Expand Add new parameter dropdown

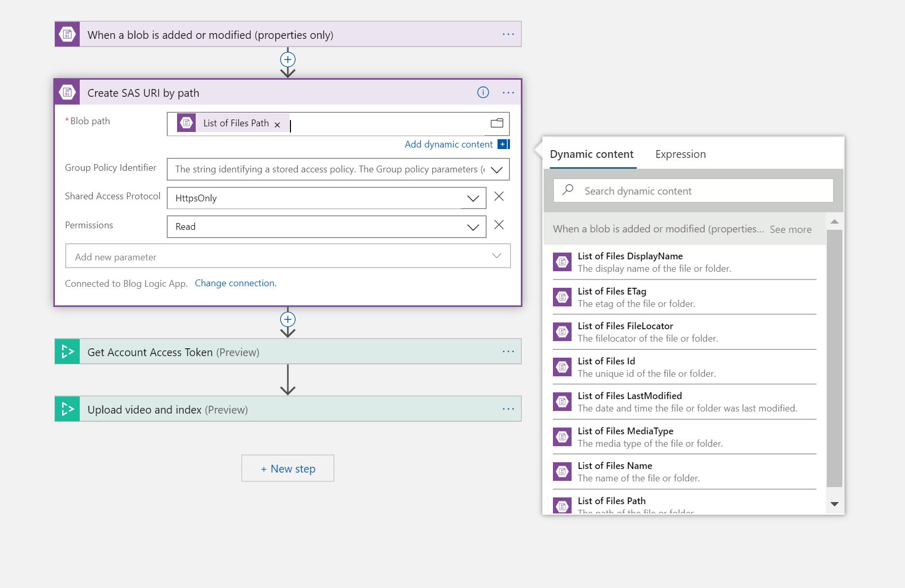[497, 256]
